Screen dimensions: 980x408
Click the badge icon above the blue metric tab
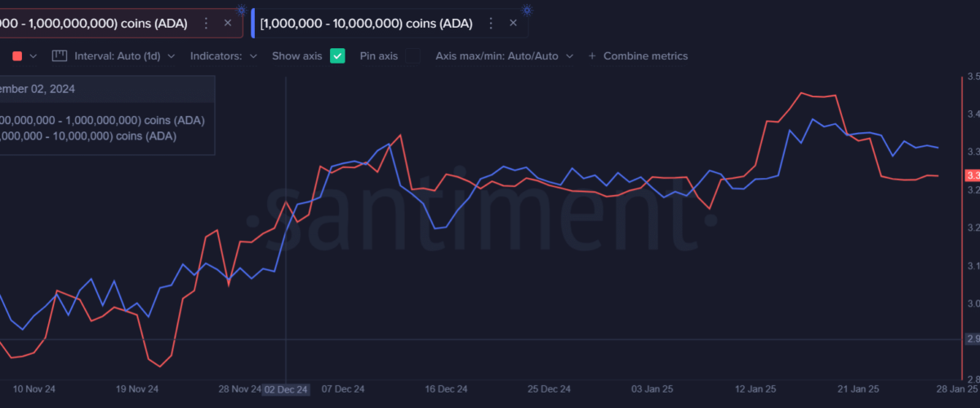[x=527, y=10]
